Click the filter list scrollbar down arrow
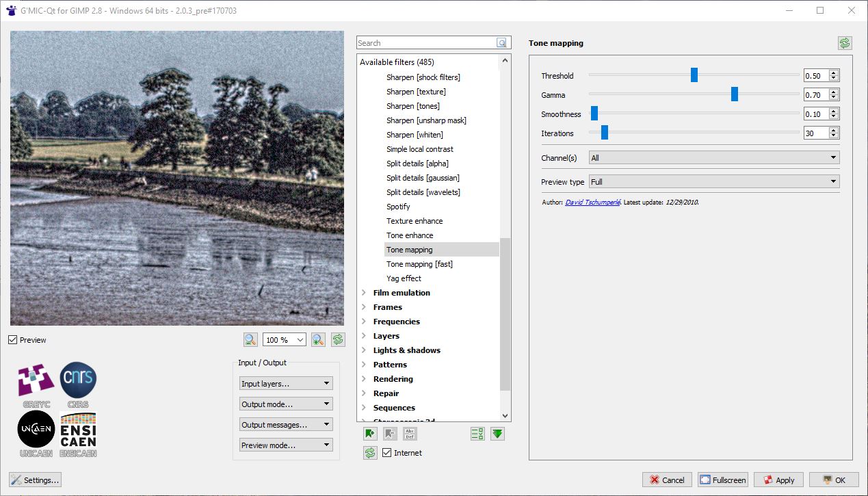 [505, 416]
